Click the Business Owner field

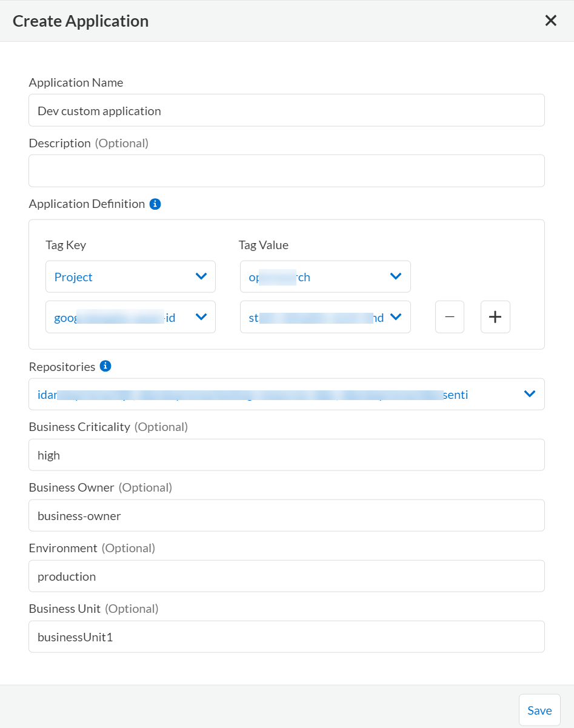pyautogui.click(x=287, y=515)
